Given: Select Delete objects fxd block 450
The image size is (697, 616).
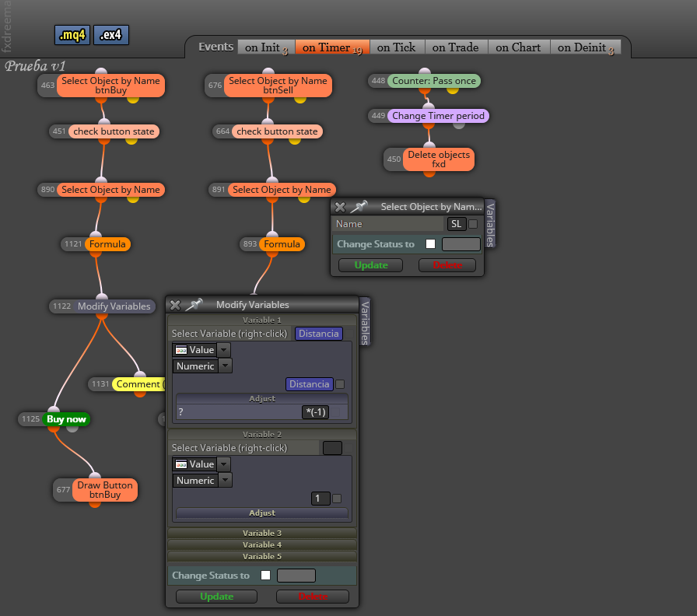Looking at the screenshot, I should tap(439, 159).
